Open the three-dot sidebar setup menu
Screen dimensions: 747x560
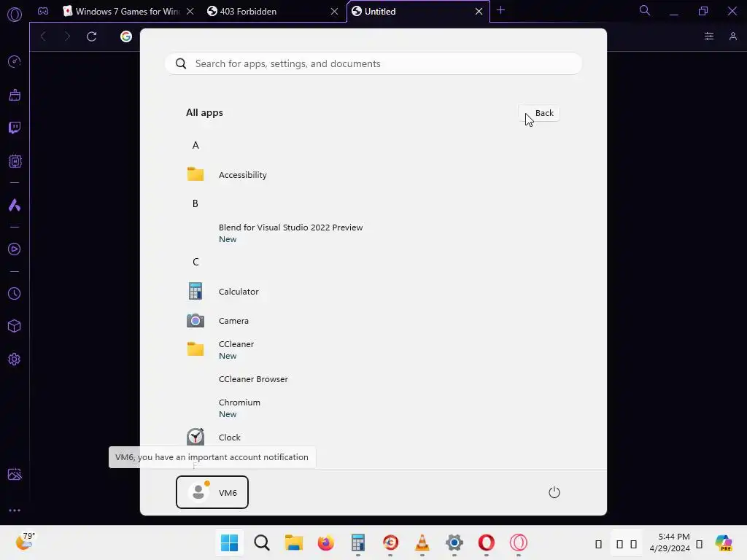15,510
